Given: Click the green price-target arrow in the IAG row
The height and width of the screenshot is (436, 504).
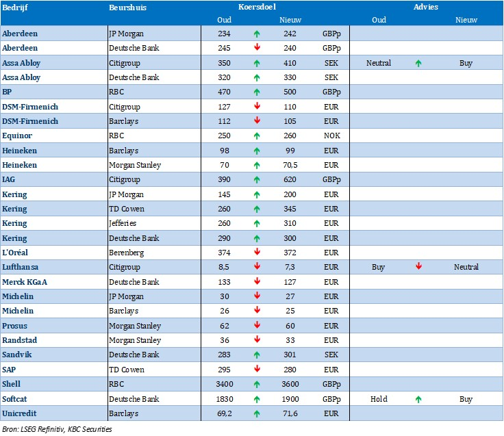Looking at the screenshot, I should tap(257, 179).
